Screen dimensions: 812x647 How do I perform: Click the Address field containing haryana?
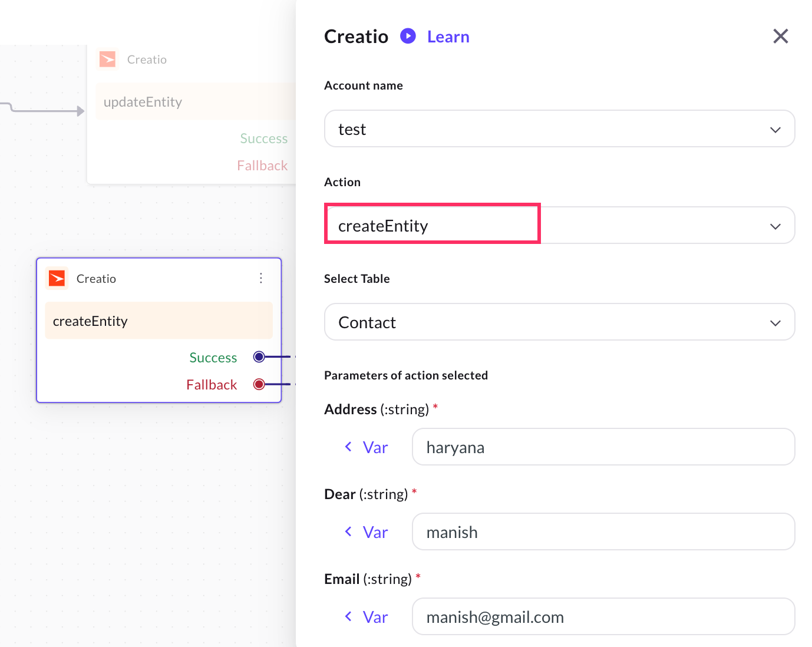pyautogui.click(x=603, y=447)
